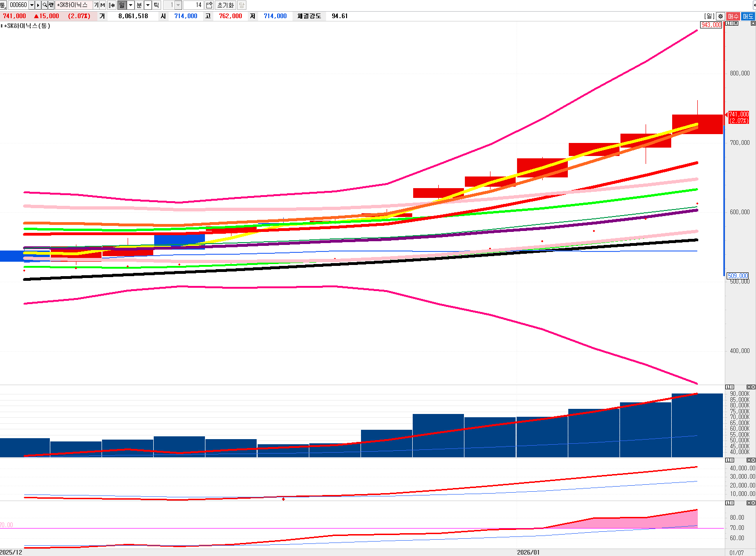Maximize the price chart panel
The image size is (756, 556).
[x=753, y=23]
